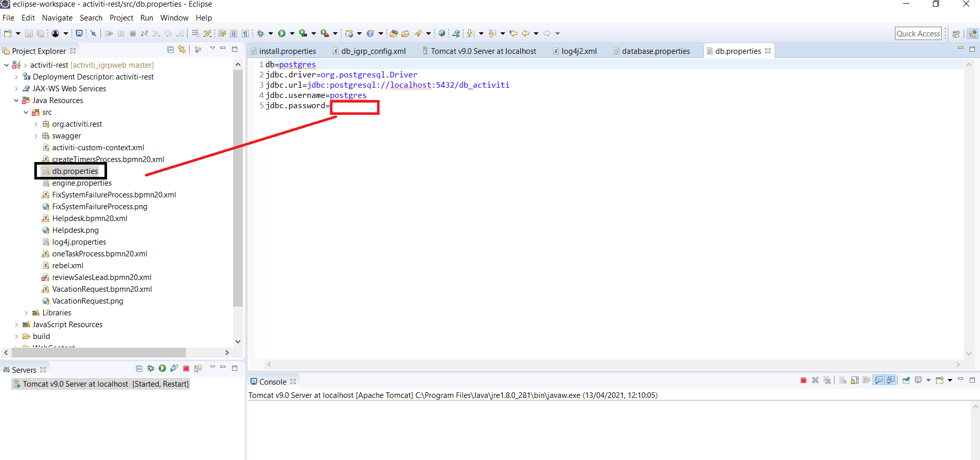Select log4j.properties file in the tree
This screenshot has width=980, height=460.
[79, 242]
